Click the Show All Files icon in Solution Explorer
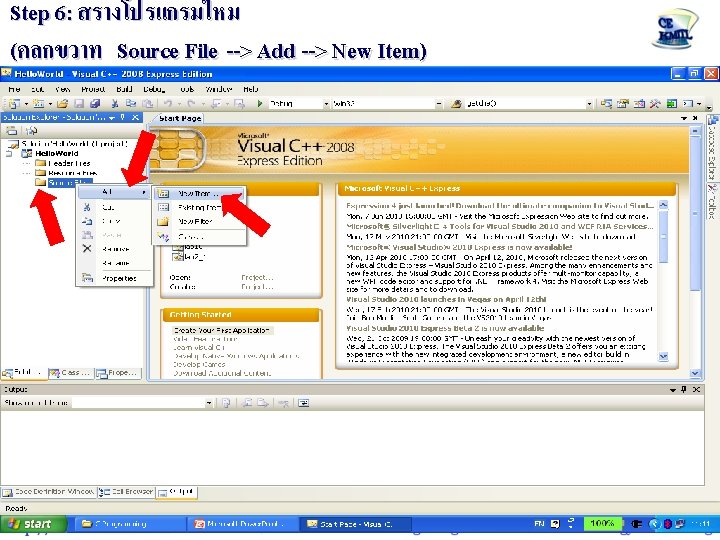Image resolution: width=720 pixels, height=540 pixels. [x=31, y=131]
